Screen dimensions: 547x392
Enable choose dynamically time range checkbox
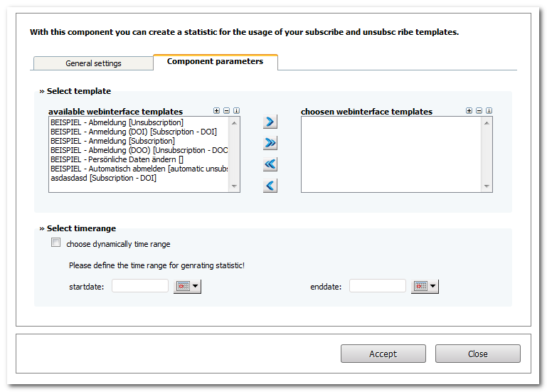55,243
